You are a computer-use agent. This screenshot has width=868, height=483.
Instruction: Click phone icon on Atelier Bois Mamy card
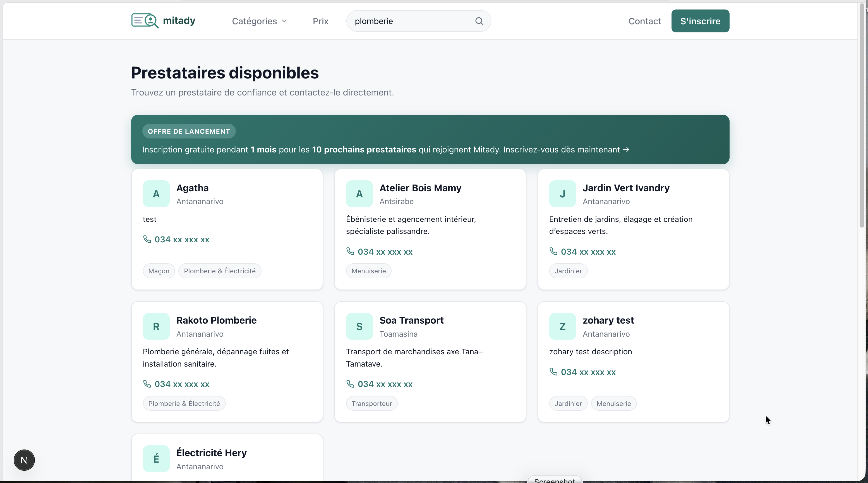(x=350, y=251)
